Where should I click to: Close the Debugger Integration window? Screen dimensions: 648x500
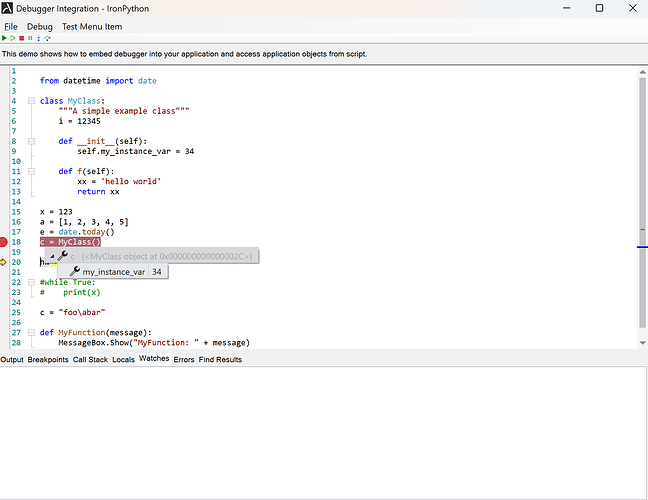coord(633,8)
